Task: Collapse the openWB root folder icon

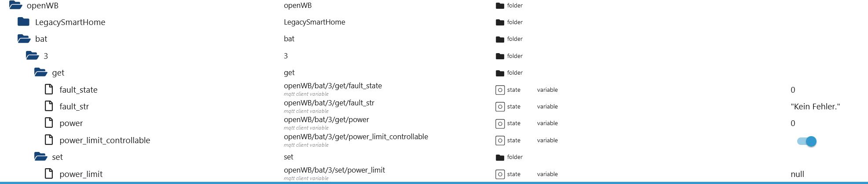Action: (x=15, y=5)
